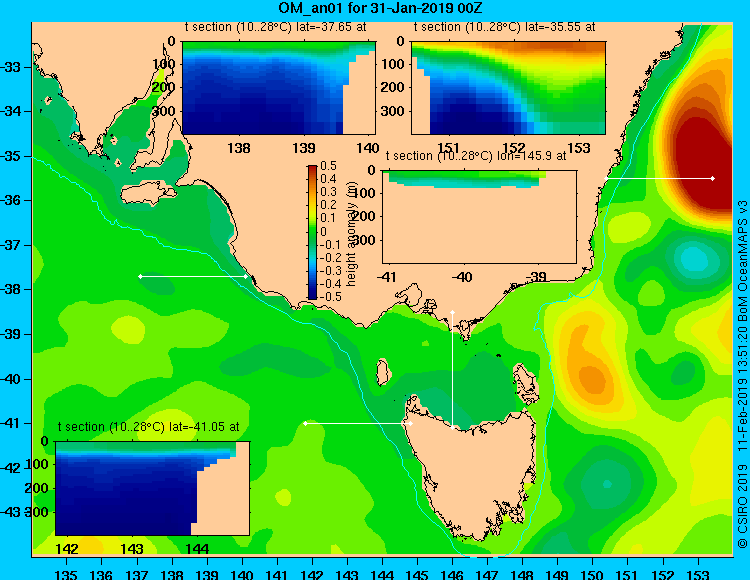The height and width of the screenshot is (580, 750).
Task: Click the dark red warm eddy off eastern Australia
Action: point(703,163)
